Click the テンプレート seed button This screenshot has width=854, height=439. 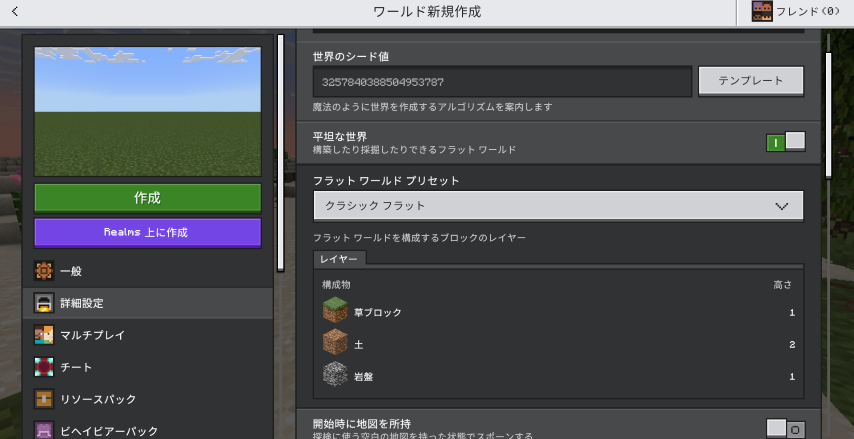[x=751, y=81]
